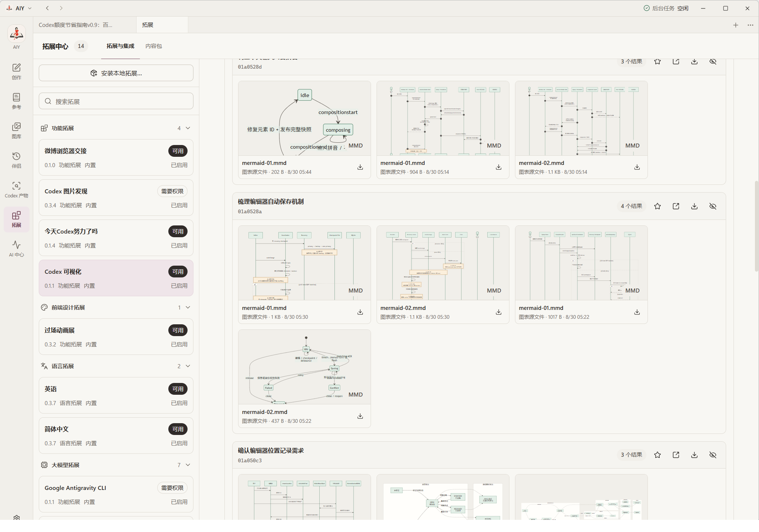Open the more options ellipsis menu

tap(751, 25)
